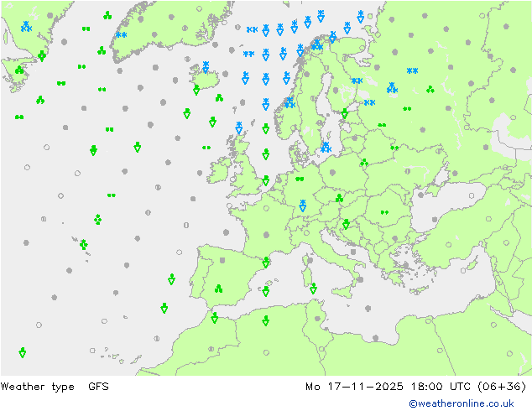
Task: Click the green rain symbol over central Spain
Action: click(218, 289)
